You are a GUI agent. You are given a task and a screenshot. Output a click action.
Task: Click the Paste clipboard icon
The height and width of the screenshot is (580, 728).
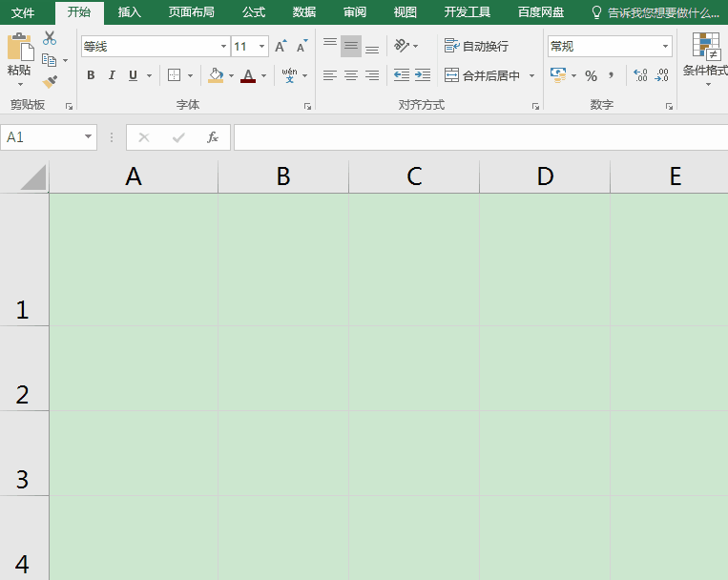(20, 47)
